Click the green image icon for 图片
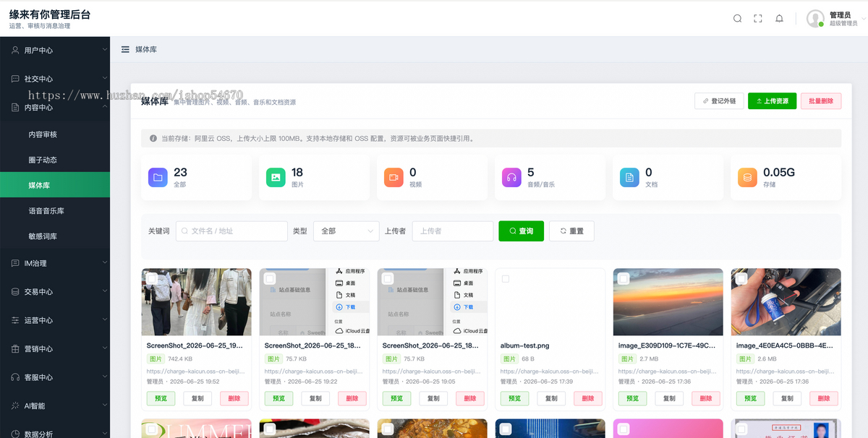This screenshot has height=438, width=868. pyautogui.click(x=276, y=177)
